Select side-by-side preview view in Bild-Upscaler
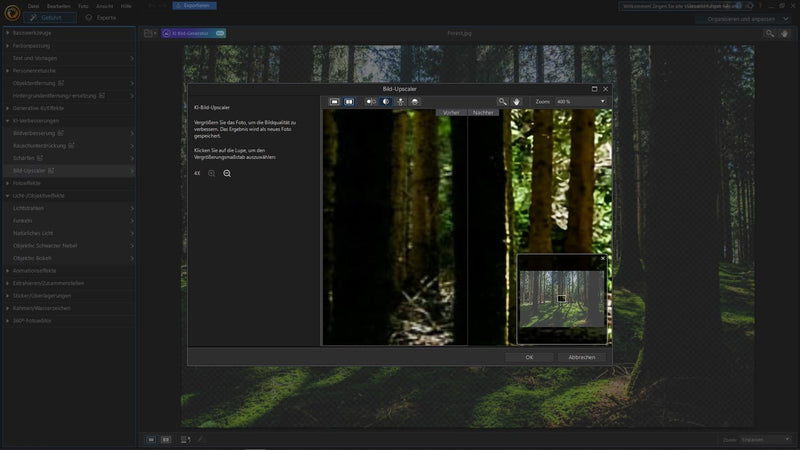This screenshot has width=800, height=450. 349,101
